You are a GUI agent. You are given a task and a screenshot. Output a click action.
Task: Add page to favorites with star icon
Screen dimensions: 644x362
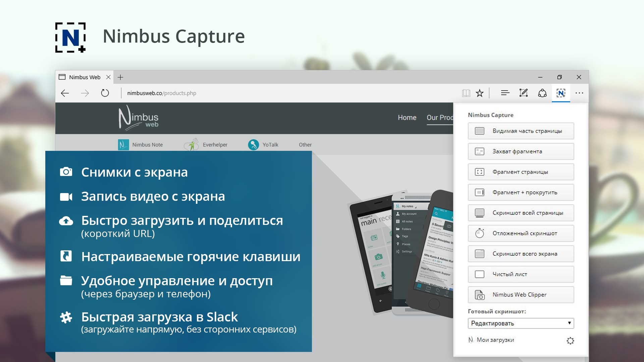(480, 93)
